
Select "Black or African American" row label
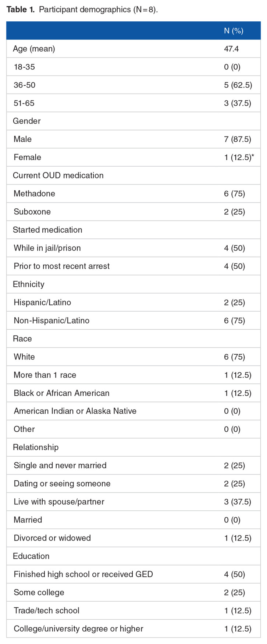[x=61, y=393]
